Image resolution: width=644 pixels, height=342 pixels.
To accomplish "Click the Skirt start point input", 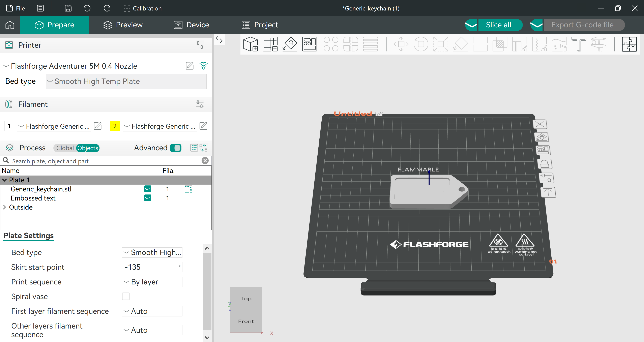I will (152, 267).
